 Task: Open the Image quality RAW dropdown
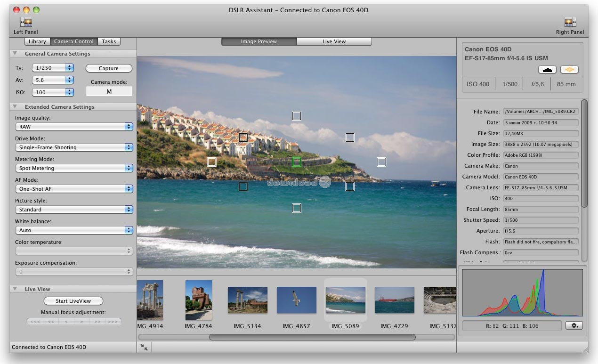coord(74,127)
